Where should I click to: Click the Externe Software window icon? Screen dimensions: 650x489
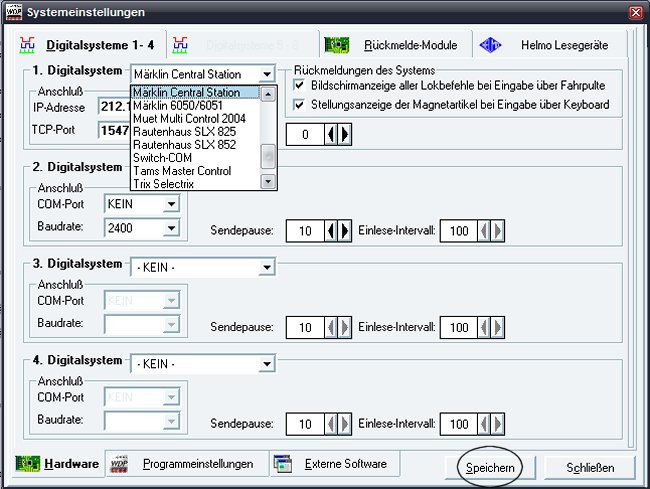pyautogui.click(x=283, y=464)
